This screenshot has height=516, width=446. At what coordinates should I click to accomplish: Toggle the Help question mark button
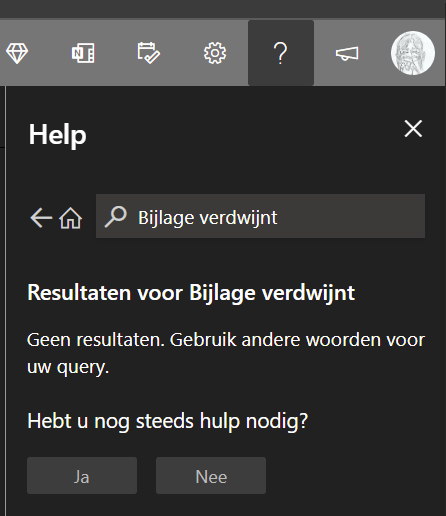pyautogui.click(x=281, y=53)
